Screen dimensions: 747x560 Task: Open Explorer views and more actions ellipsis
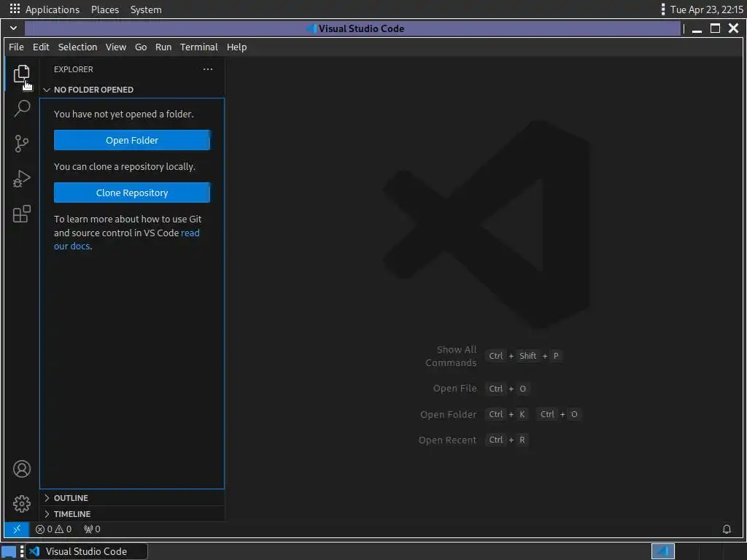(208, 69)
